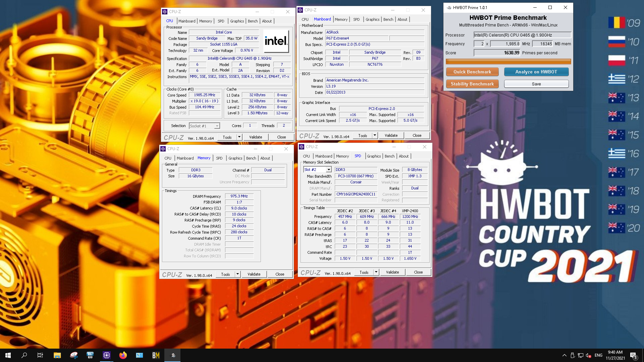The image size is (644, 362).
Task: Click Save in HWBOT Prime
Action: tap(536, 84)
